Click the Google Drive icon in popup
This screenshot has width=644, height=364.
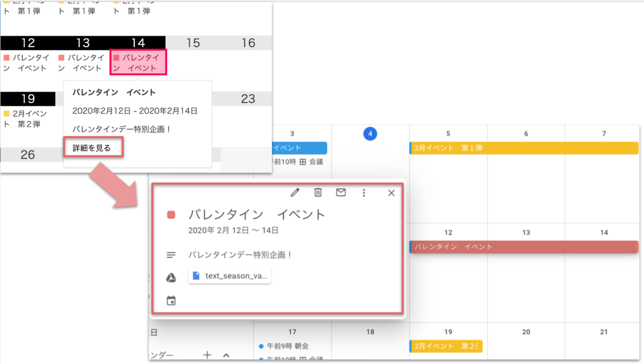point(171,278)
